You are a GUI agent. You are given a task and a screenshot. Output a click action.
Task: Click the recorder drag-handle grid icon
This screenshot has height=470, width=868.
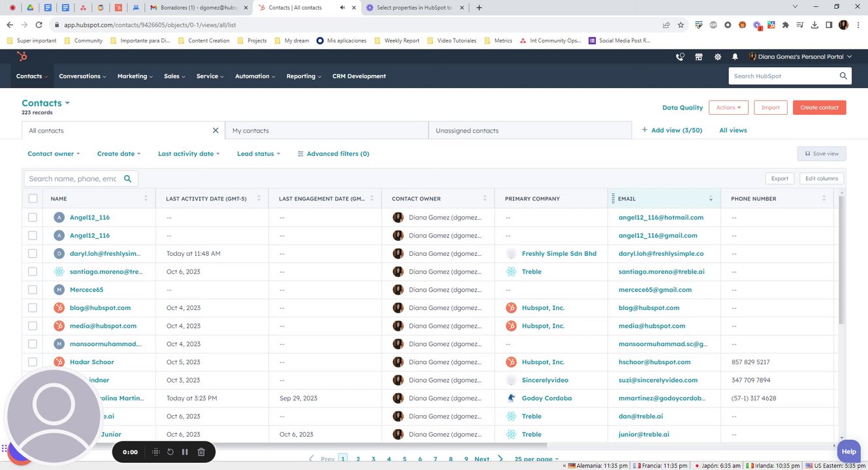coord(155,452)
